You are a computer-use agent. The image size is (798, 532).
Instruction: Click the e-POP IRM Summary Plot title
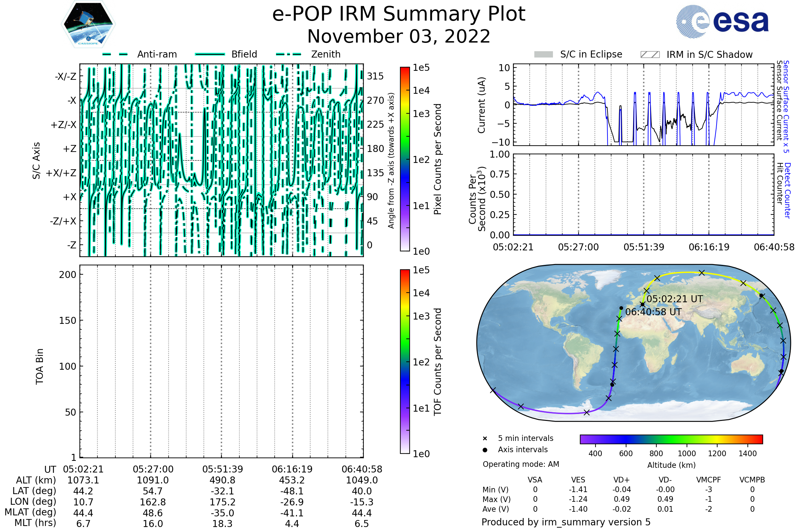point(399,14)
